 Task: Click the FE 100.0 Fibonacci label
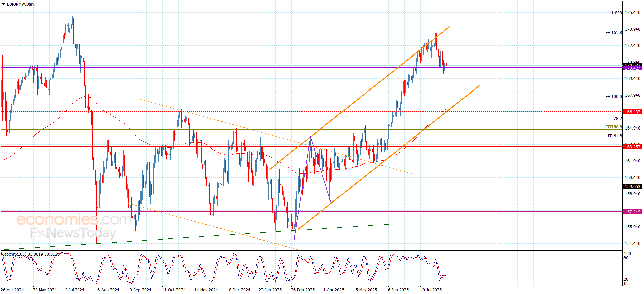point(614,97)
